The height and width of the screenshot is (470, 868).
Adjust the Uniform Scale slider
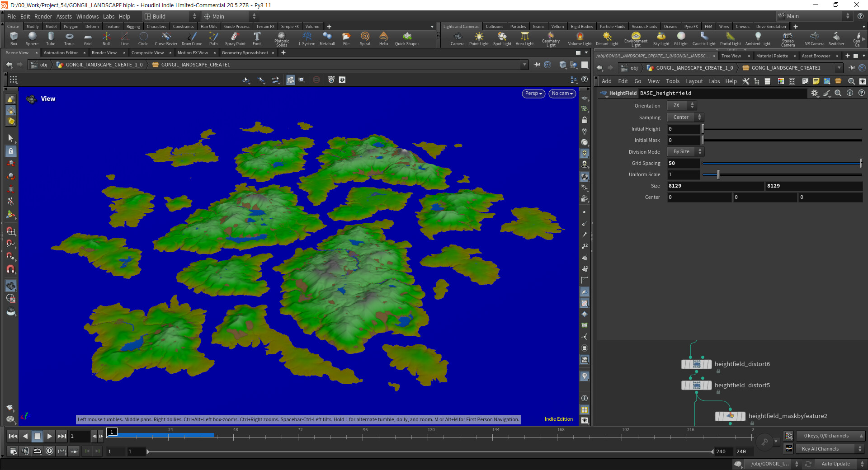[x=718, y=174]
